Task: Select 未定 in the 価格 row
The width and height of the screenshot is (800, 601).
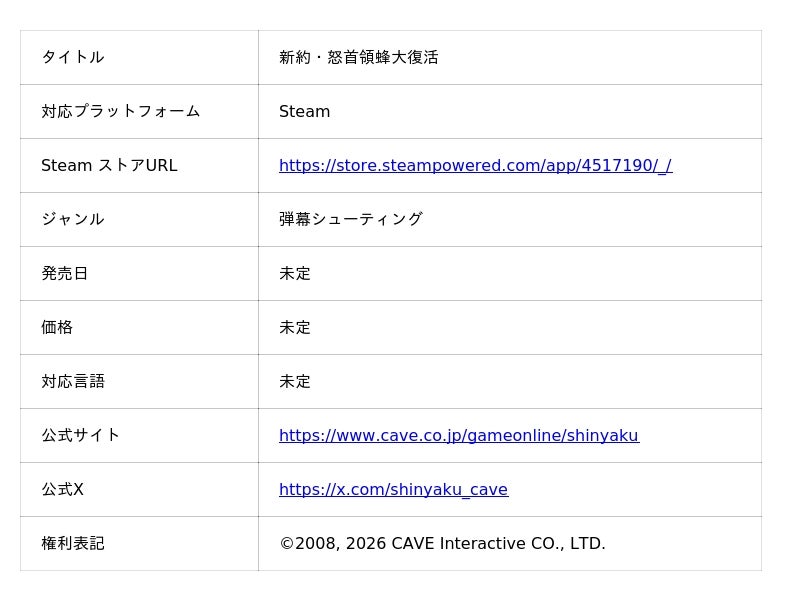Action: [x=295, y=328]
